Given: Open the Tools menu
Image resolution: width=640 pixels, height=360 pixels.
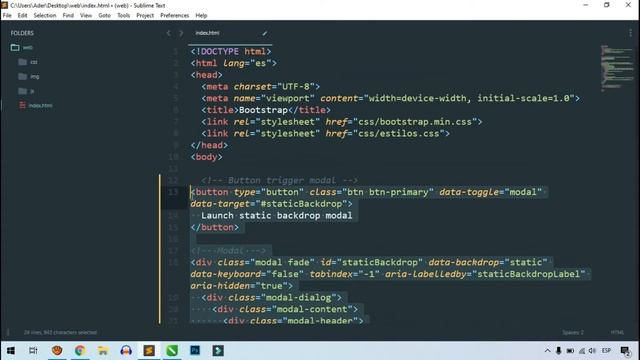Looking at the screenshot, I should pyautogui.click(x=123, y=16).
